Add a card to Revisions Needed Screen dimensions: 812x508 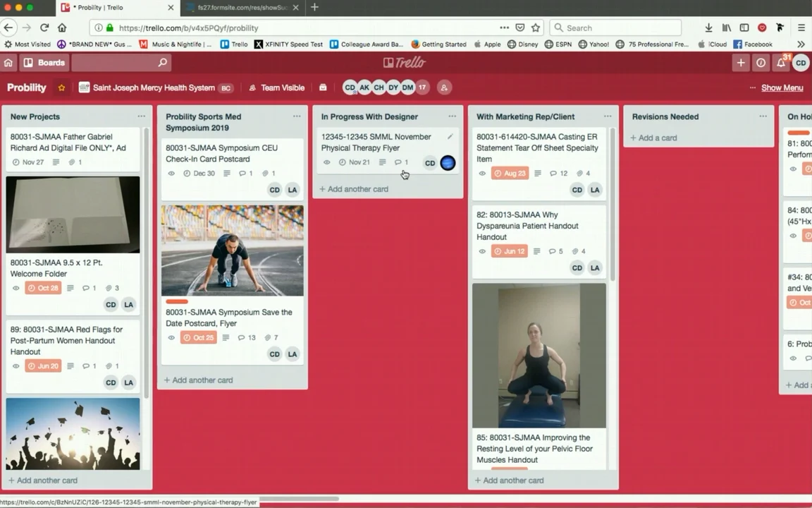pos(653,138)
